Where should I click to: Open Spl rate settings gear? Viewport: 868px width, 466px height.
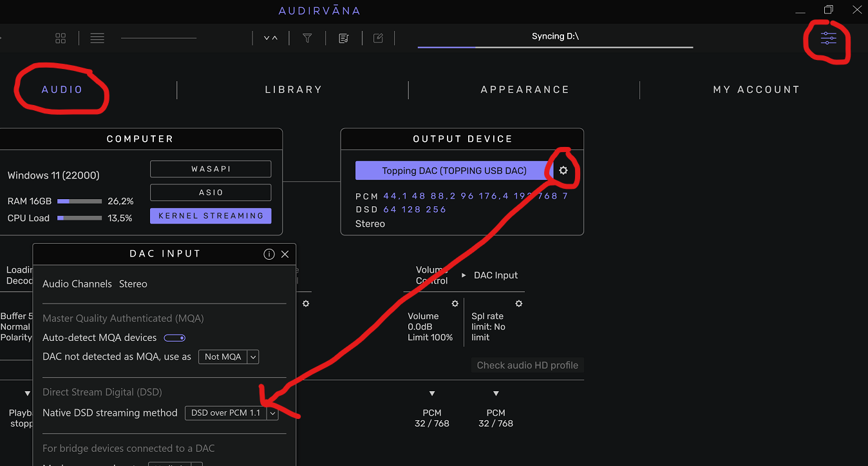[x=519, y=304]
